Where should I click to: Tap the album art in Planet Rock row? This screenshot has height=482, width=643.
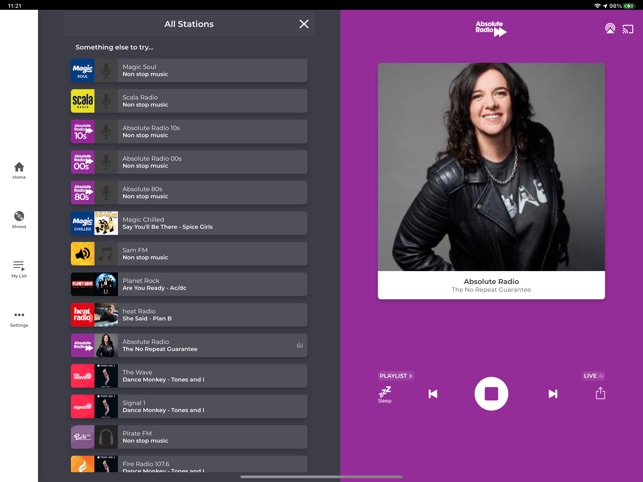[x=106, y=284]
